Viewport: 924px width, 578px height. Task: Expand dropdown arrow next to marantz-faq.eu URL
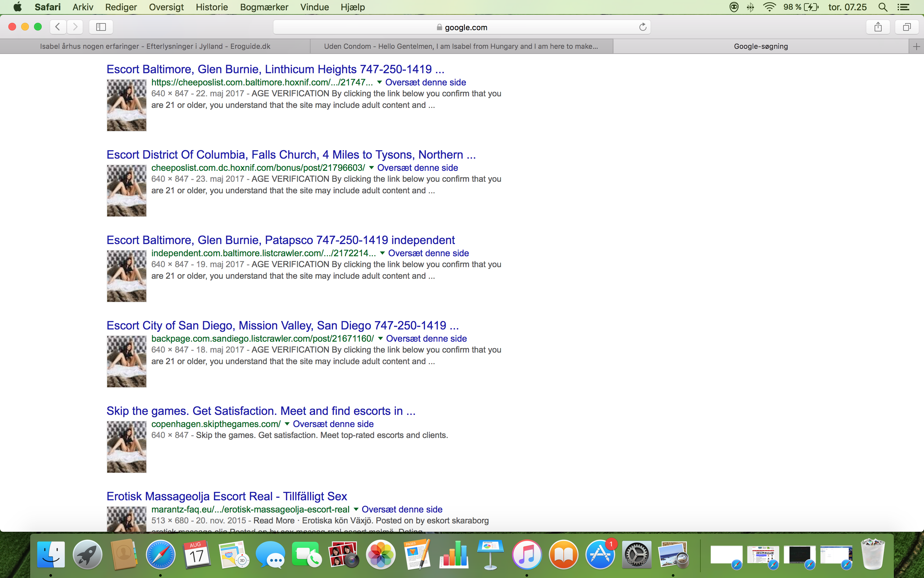tap(356, 509)
